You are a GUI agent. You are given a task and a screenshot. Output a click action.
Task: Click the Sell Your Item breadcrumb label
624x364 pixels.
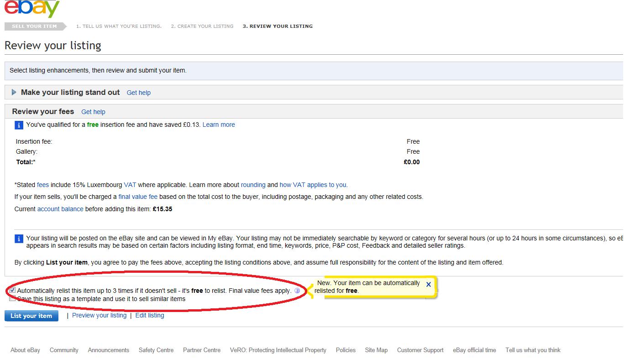point(34,26)
